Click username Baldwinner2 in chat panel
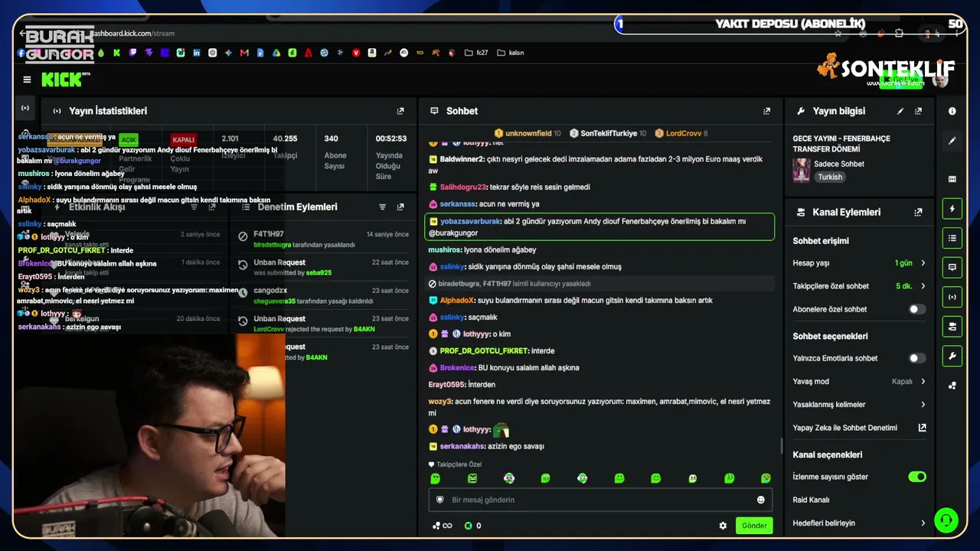Image resolution: width=980 pixels, height=551 pixels. tap(462, 159)
